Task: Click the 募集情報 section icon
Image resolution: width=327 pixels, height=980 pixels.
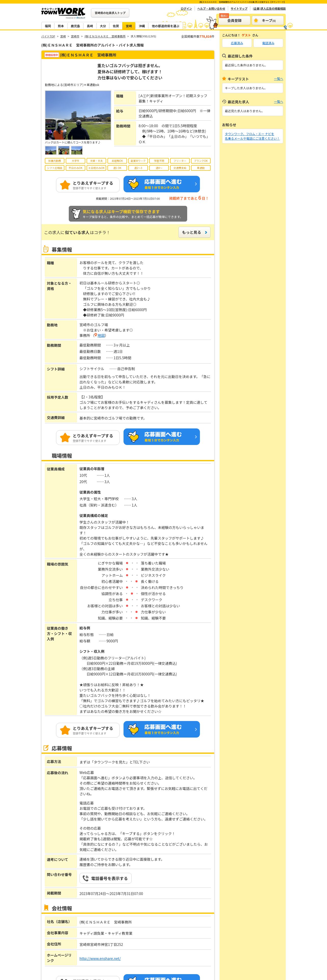Action: click(46, 249)
